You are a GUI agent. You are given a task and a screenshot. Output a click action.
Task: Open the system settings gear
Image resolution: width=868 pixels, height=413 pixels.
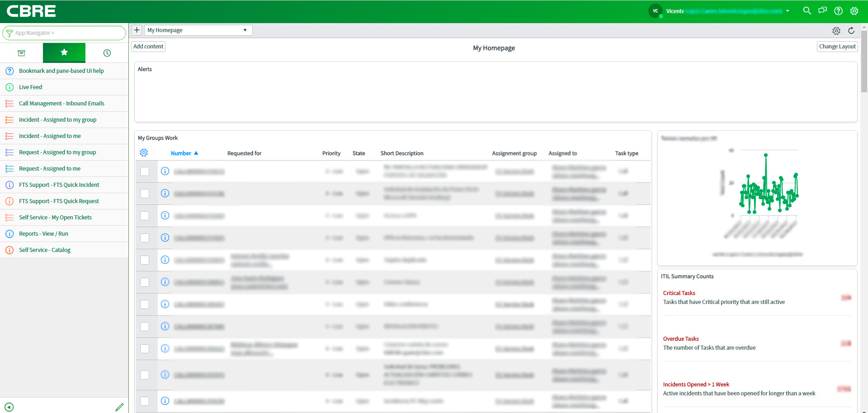(854, 11)
